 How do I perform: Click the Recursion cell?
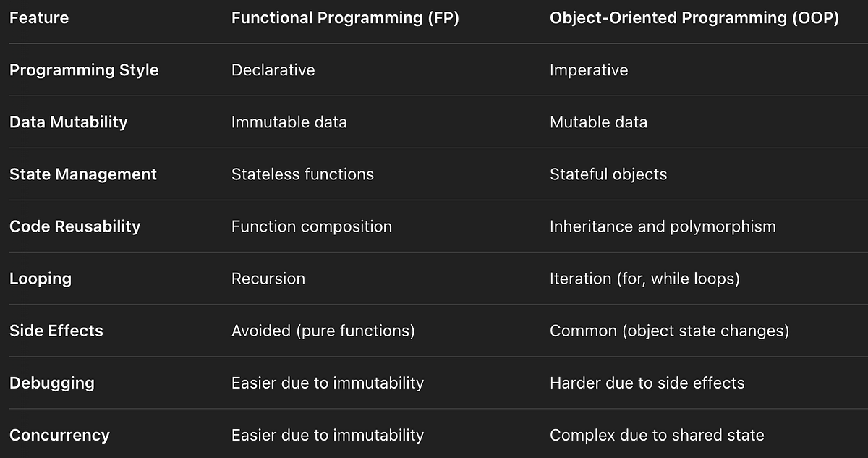tap(268, 279)
